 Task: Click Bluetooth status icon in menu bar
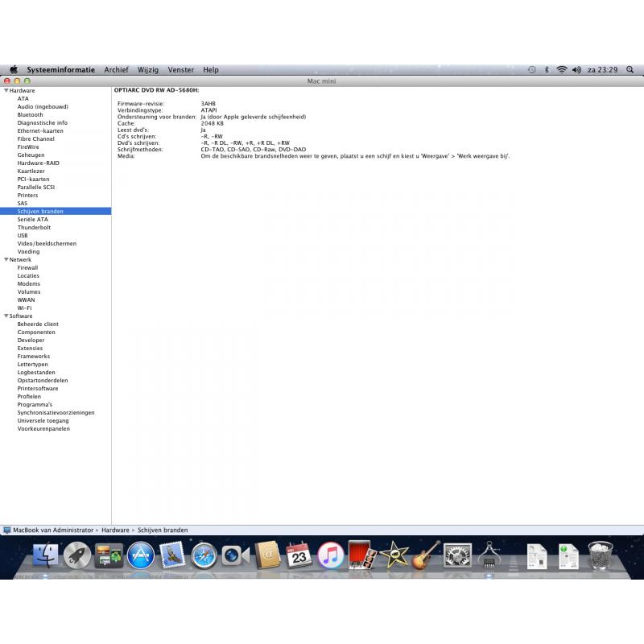coord(547,70)
